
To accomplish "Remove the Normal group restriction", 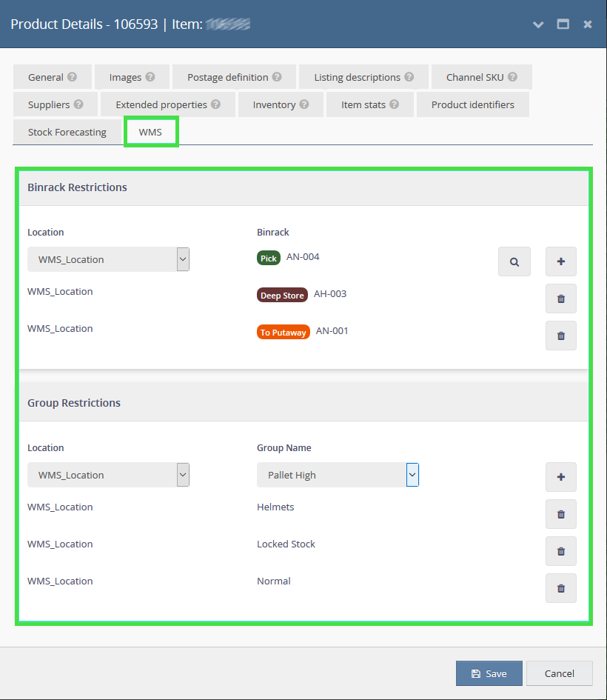I will (560, 588).
